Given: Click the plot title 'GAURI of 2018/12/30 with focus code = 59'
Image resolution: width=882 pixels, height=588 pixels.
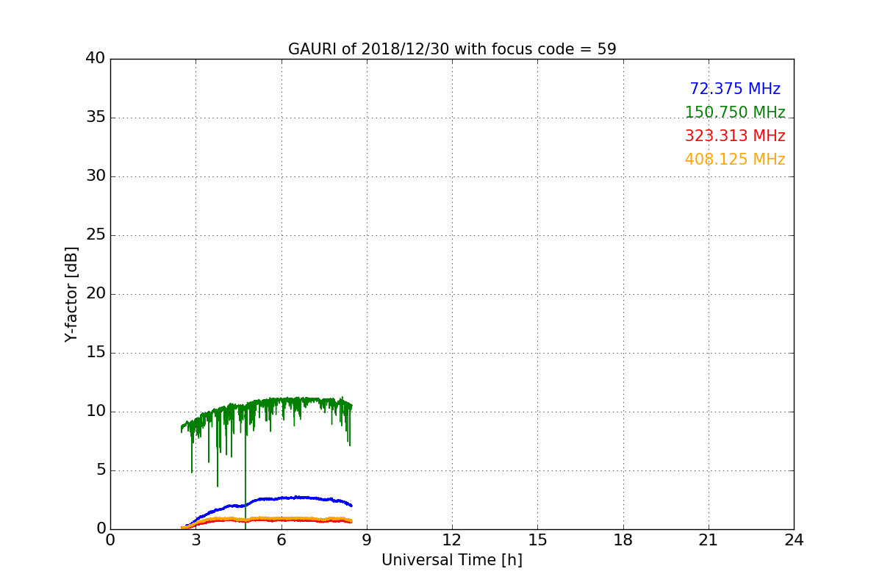Looking at the screenshot, I should (x=452, y=49).
